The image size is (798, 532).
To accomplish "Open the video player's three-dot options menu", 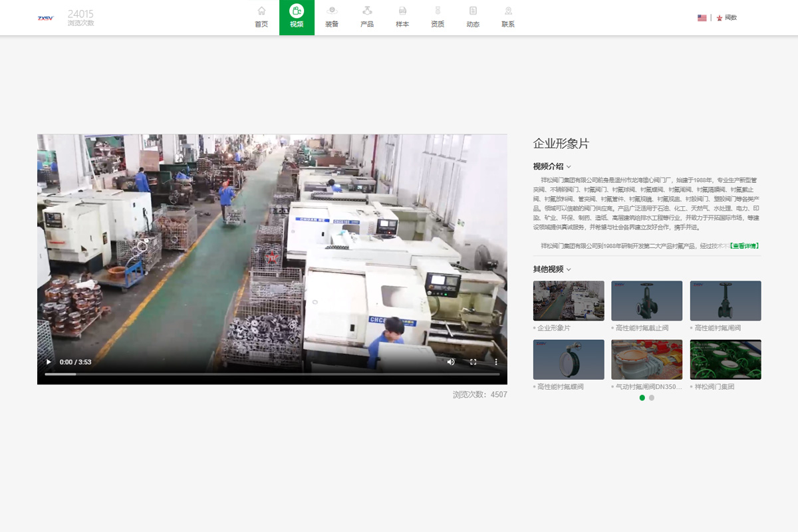I will pyautogui.click(x=496, y=362).
